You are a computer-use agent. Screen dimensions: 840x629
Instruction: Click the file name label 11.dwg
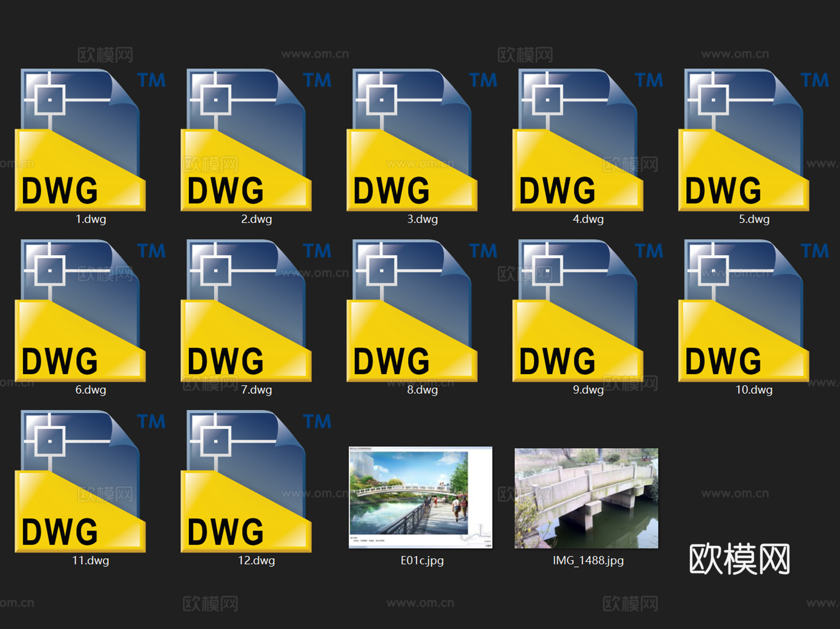91,560
